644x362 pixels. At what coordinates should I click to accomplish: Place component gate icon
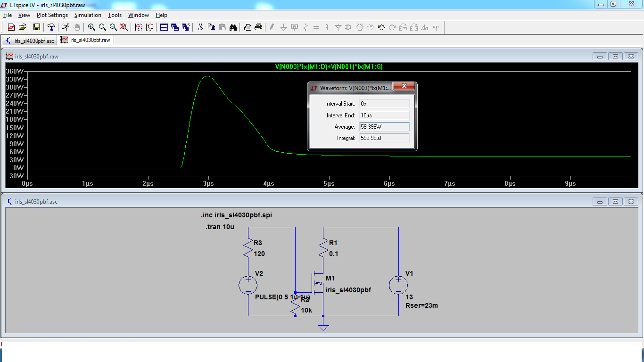(x=349, y=27)
